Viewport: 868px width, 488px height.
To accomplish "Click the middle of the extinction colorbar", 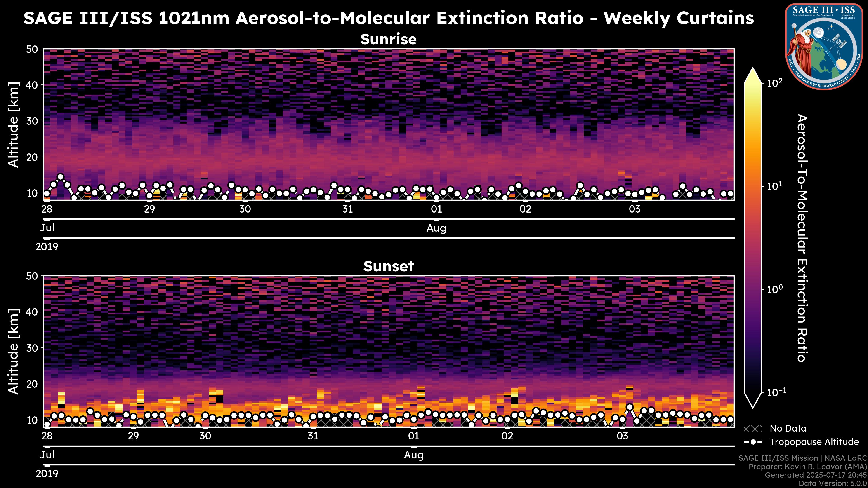I will [x=753, y=237].
